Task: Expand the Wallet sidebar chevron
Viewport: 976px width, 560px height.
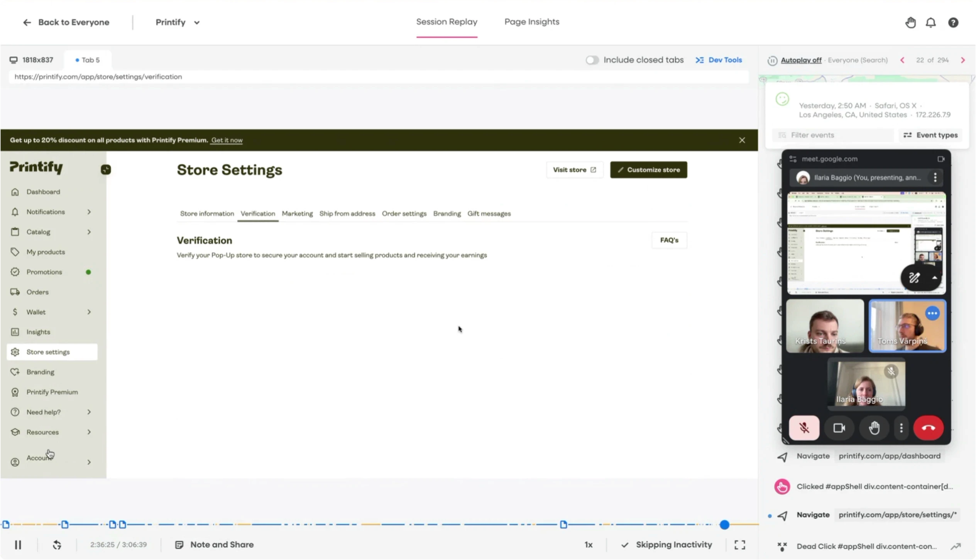Action: 89,312
